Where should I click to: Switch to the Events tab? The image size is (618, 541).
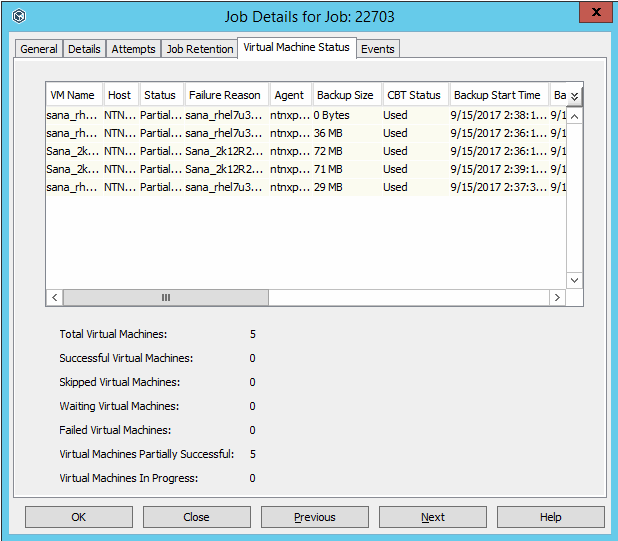[377, 49]
